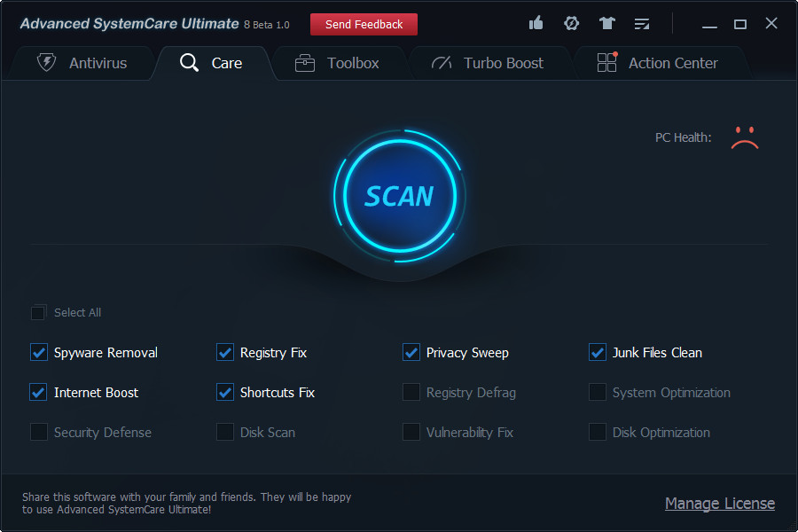Click the Antivirus shield icon
The image size is (798, 532).
point(46,63)
